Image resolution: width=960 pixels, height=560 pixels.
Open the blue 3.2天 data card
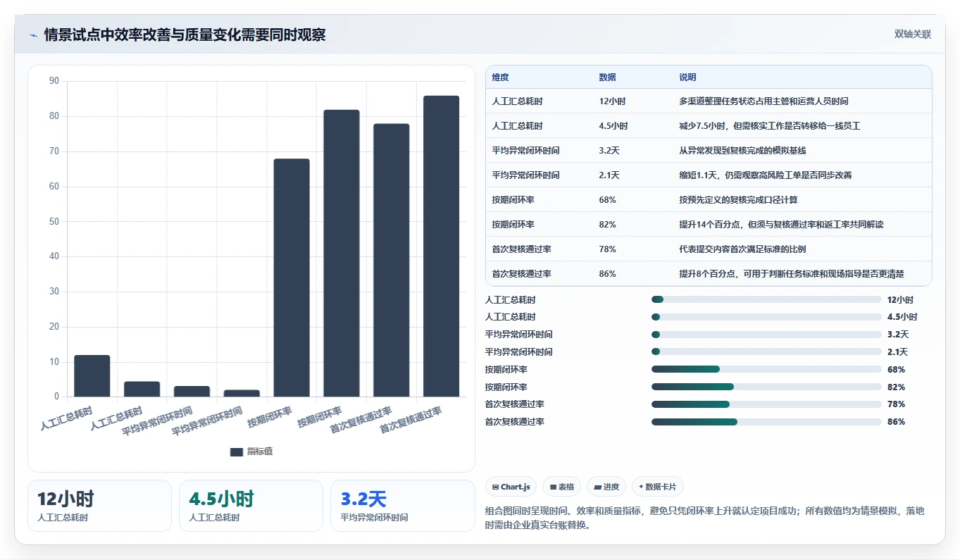pos(403,506)
